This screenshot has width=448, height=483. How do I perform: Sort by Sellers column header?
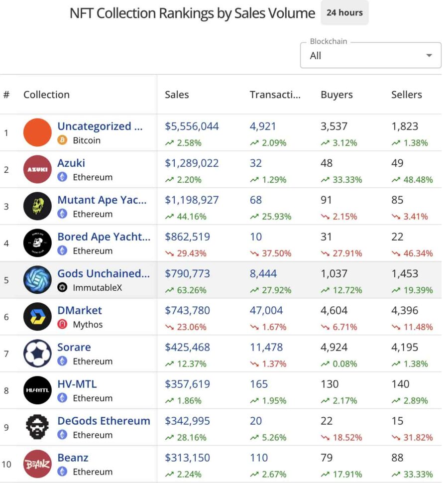pyautogui.click(x=406, y=95)
